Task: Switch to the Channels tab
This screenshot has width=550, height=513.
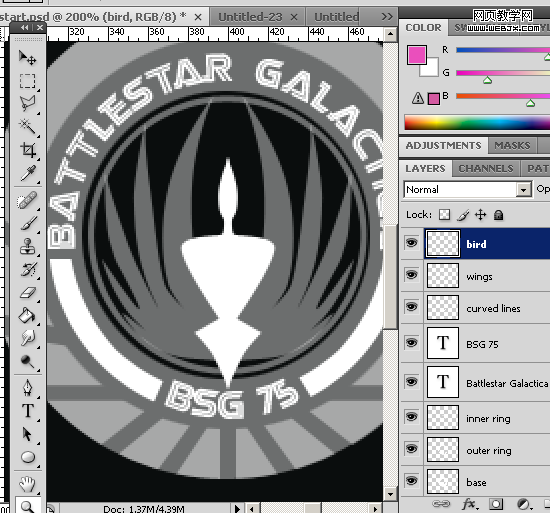Action: click(x=486, y=169)
